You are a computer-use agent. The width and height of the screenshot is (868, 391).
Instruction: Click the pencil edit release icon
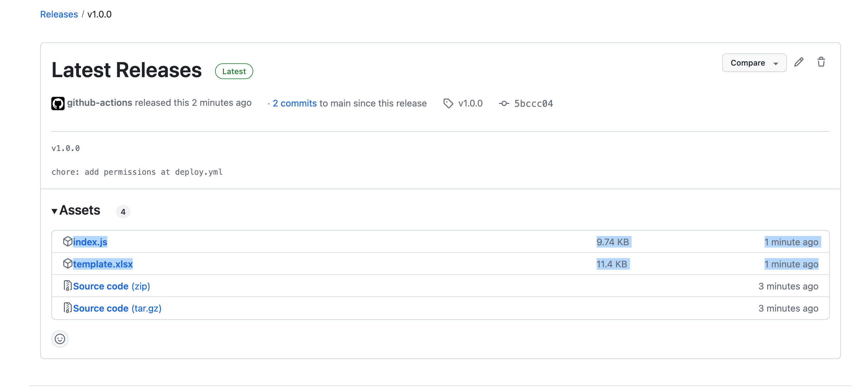(x=799, y=62)
